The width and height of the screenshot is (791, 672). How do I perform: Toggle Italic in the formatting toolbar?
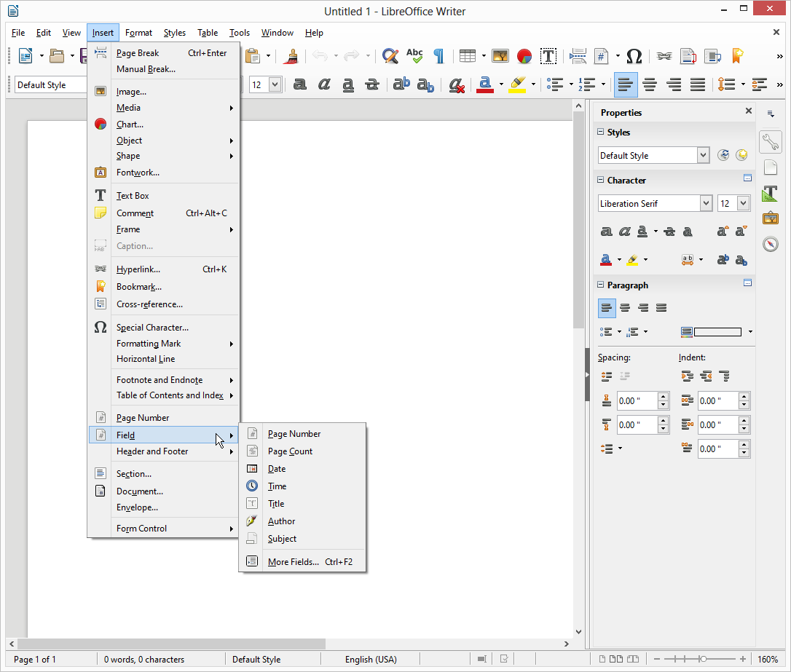pyautogui.click(x=324, y=84)
